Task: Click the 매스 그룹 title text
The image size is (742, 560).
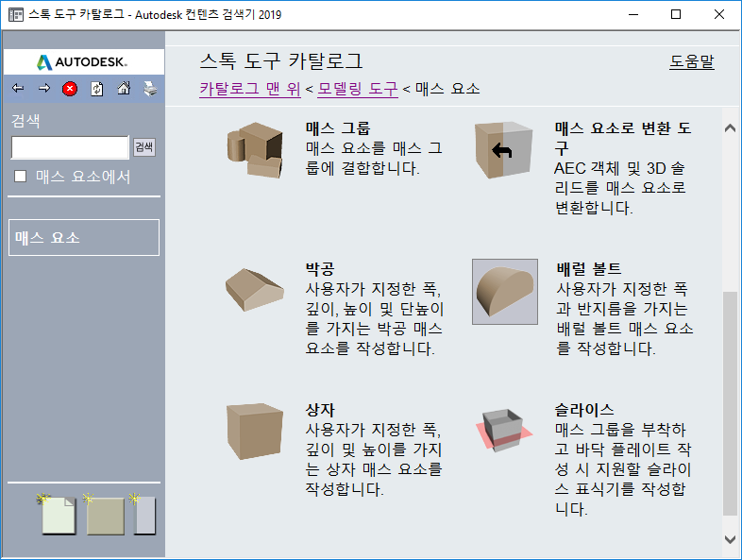Action: [x=338, y=127]
